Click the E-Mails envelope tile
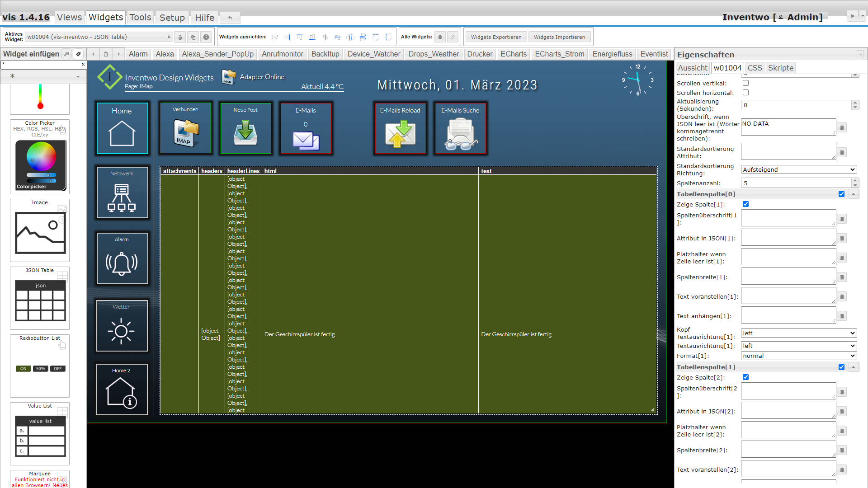The height and width of the screenshot is (488, 868). coord(306,128)
